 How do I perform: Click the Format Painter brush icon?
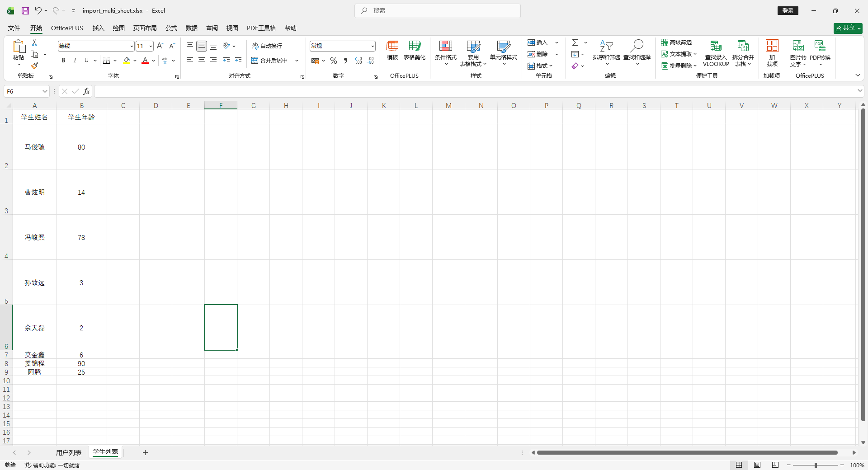coord(34,66)
